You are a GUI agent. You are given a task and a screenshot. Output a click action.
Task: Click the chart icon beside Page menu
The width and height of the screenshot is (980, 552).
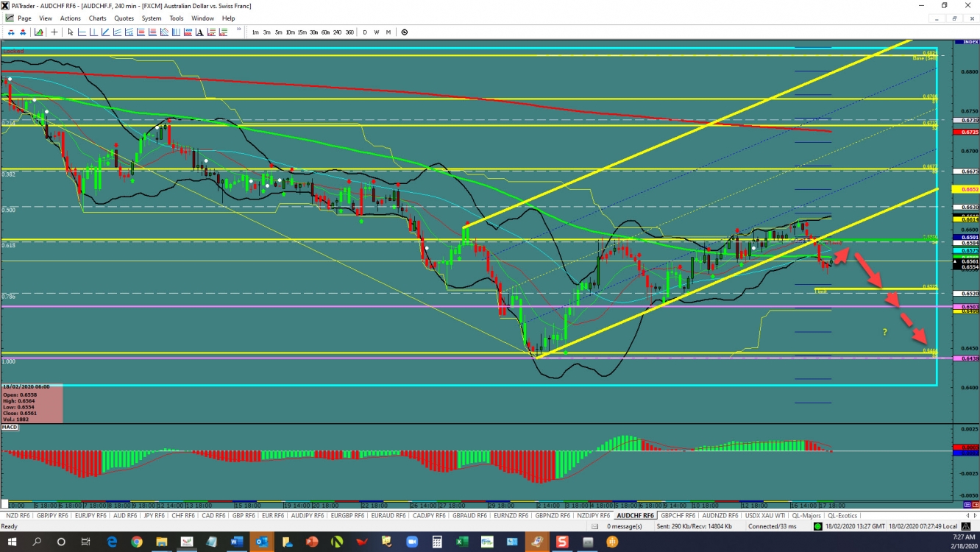[9, 18]
